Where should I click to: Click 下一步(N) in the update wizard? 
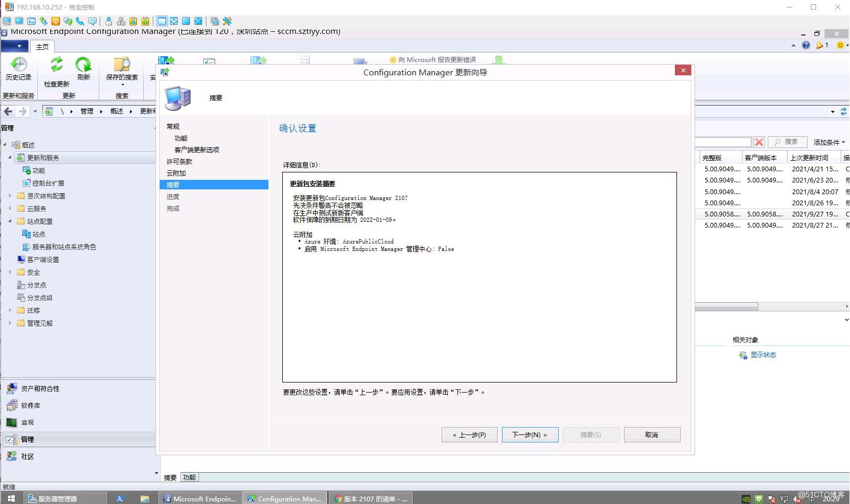pos(530,435)
